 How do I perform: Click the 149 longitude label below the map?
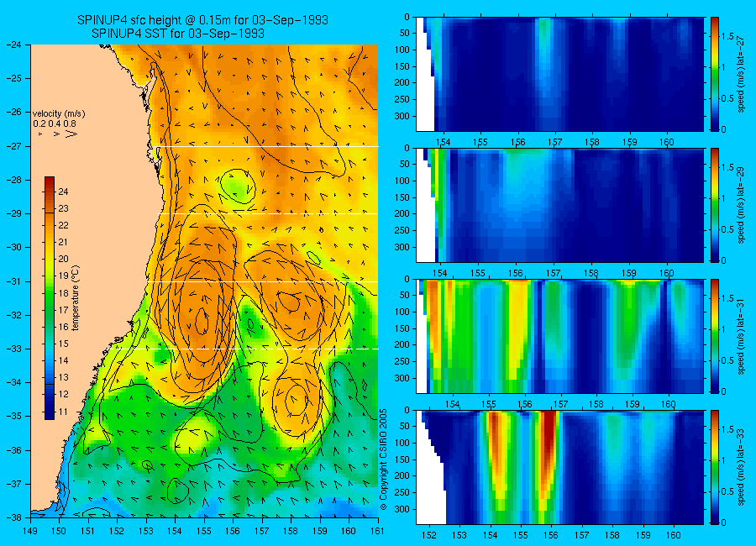[30, 531]
